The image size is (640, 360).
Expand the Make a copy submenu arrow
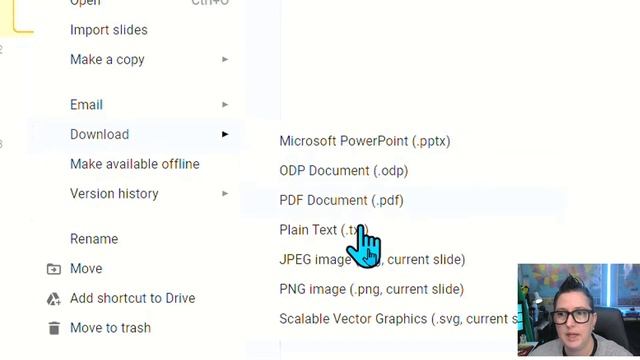coord(225,60)
